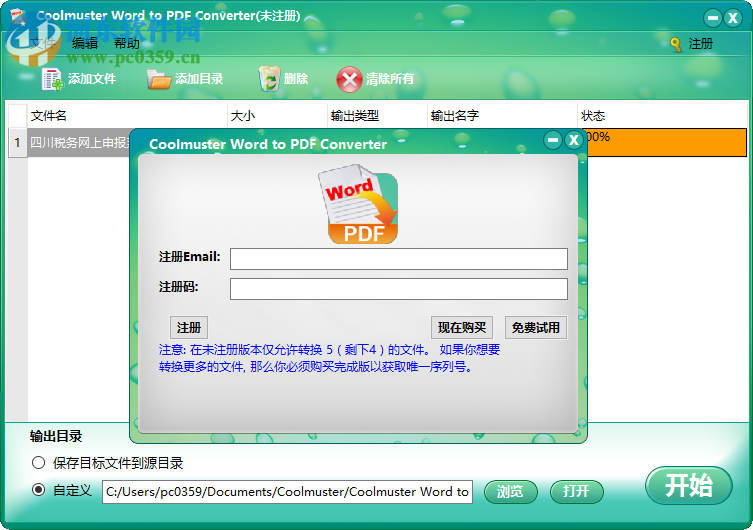This screenshot has height=530, width=753.
Task: Click into the 注册Email input field
Action: tap(399, 259)
